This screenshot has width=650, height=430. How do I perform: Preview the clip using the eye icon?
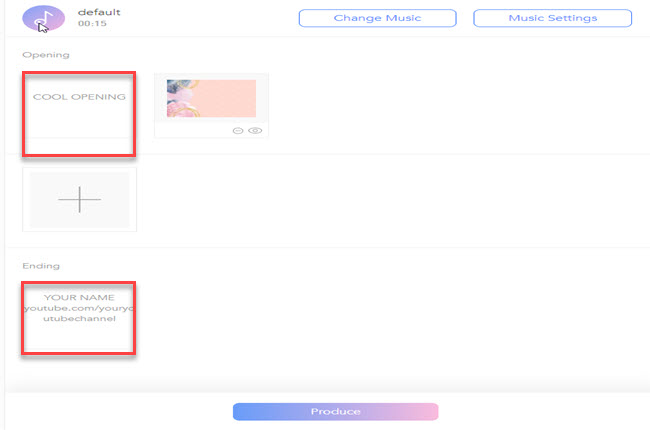tap(255, 130)
